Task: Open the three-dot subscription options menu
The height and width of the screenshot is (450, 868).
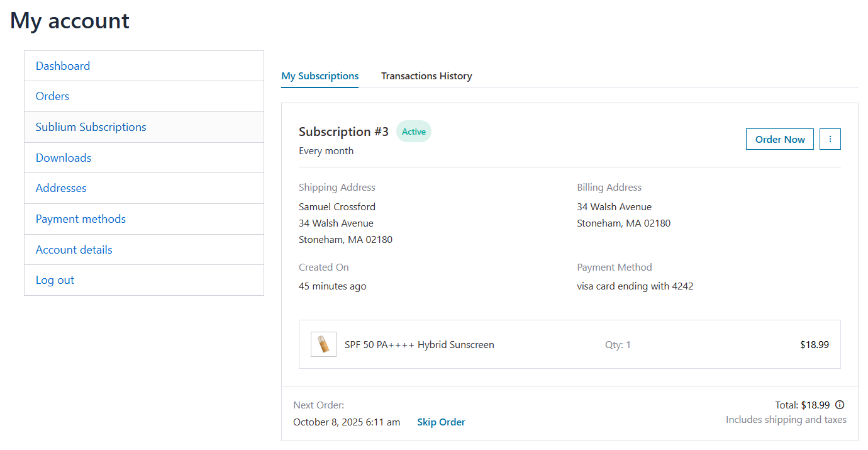Action: click(830, 138)
